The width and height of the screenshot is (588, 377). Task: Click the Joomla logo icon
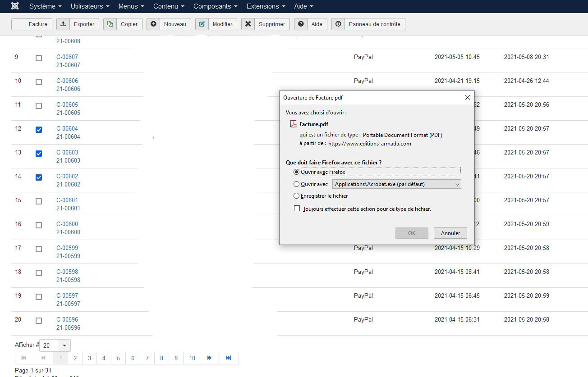tap(15, 6)
